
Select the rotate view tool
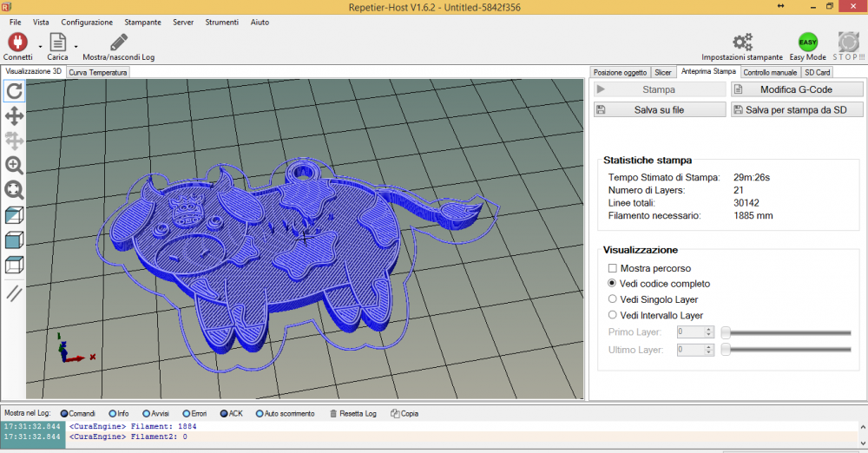(x=15, y=91)
